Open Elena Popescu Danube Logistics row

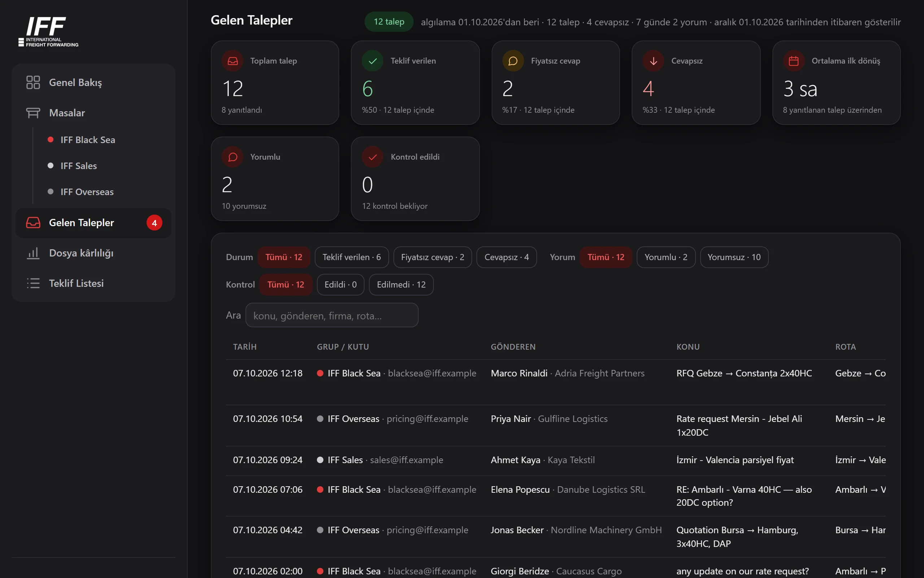(x=555, y=496)
